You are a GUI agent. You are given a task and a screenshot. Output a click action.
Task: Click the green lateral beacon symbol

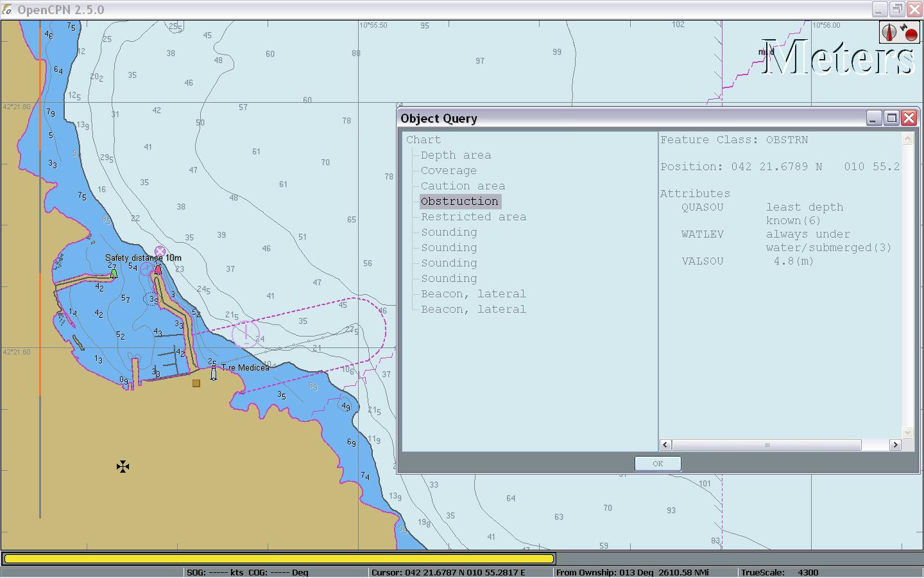114,274
